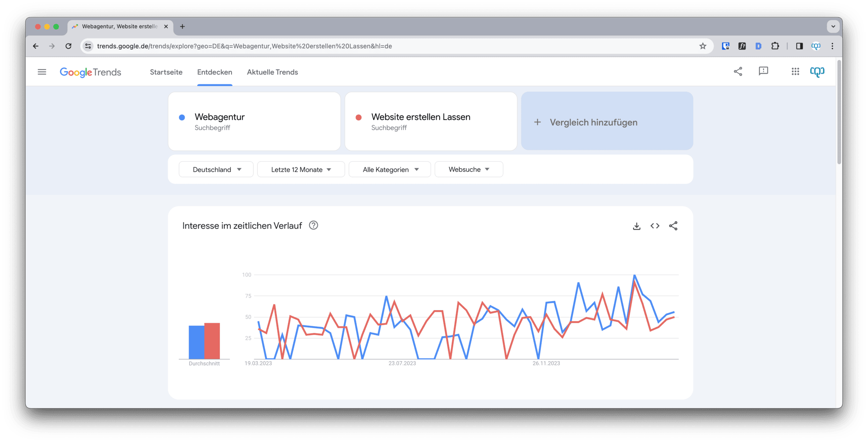Click the 23.07.2023 date label on chart
Image resolution: width=868 pixels, height=442 pixels.
coord(402,363)
